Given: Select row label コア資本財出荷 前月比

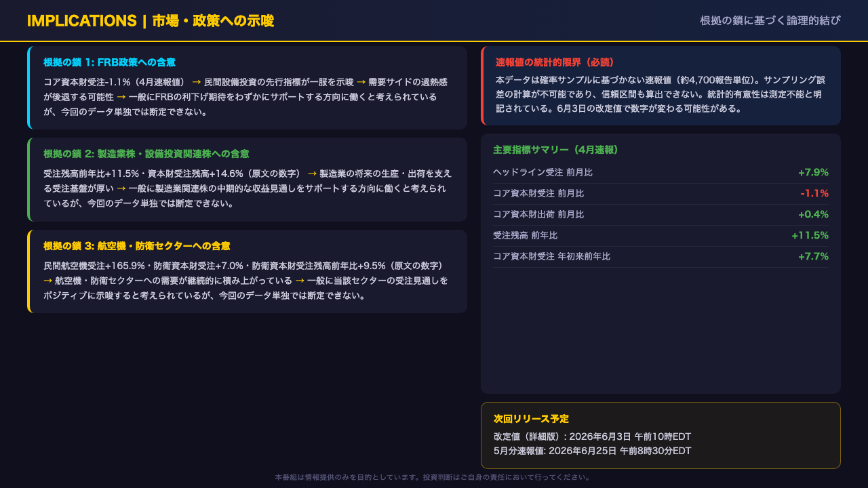Looking at the screenshot, I should [538, 215].
